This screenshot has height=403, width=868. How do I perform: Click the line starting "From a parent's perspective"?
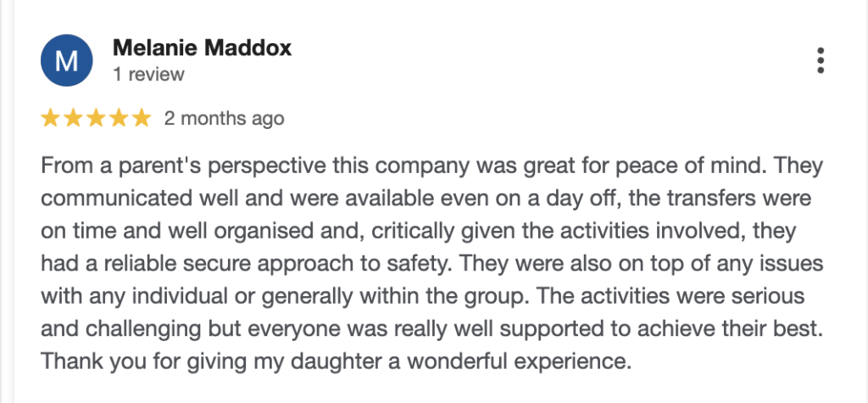pyautogui.click(x=432, y=165)
